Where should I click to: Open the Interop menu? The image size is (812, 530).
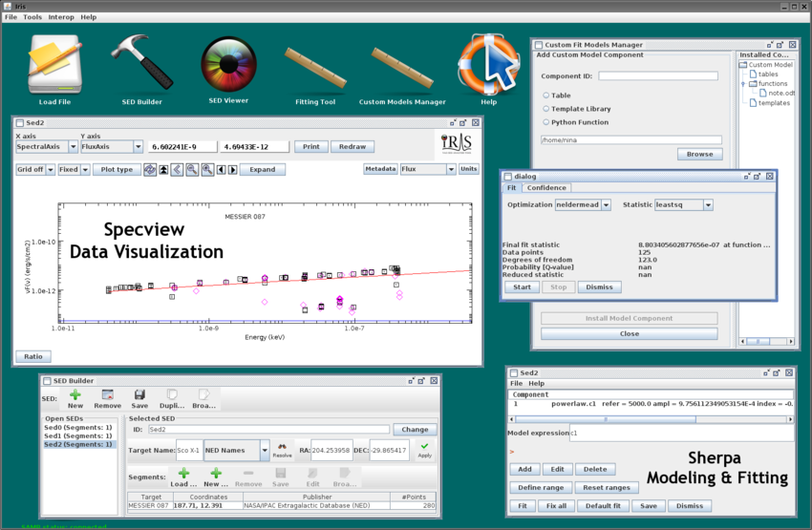point(61,17)
